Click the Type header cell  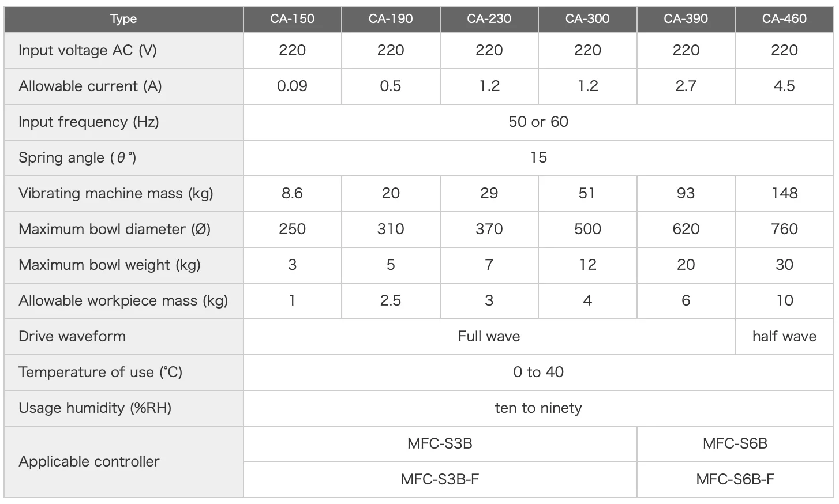point(123,19)
